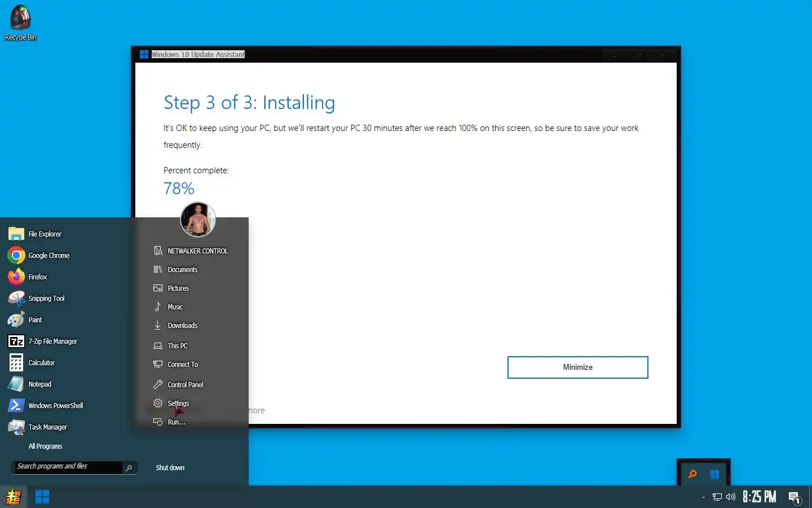Viewport: 812px width, 508px height.
Task: Open the Recycle Bin desktop icon
Action: pyautogui.click(x=20, y=23)
